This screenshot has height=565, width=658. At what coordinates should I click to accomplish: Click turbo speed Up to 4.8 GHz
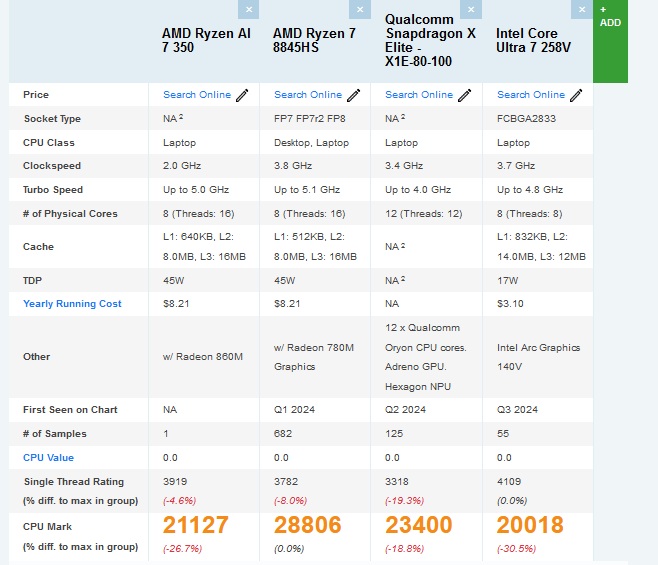530,190
